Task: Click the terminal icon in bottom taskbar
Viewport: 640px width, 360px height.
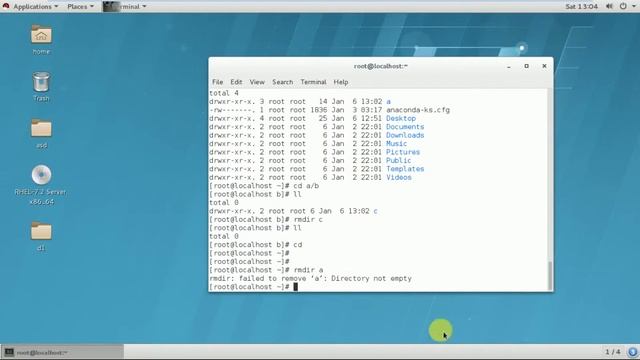Action: [x=9, y=352]
